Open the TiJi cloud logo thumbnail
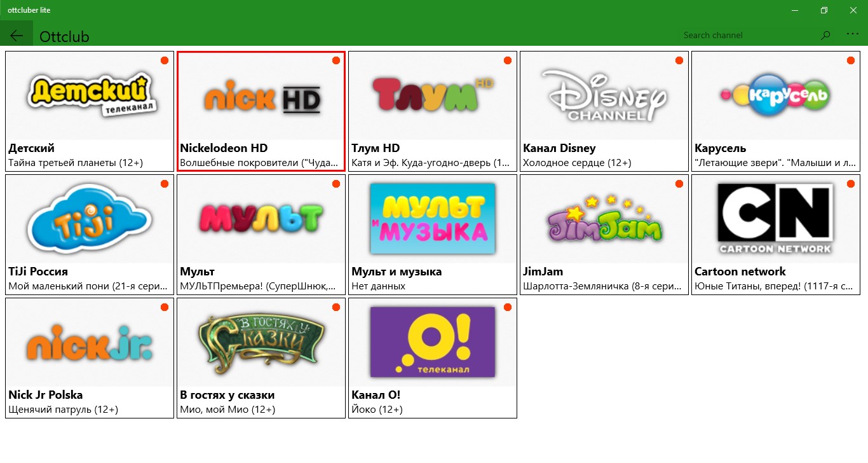Image resolution: width=868 pixels, height=463 pixels. 90,219
